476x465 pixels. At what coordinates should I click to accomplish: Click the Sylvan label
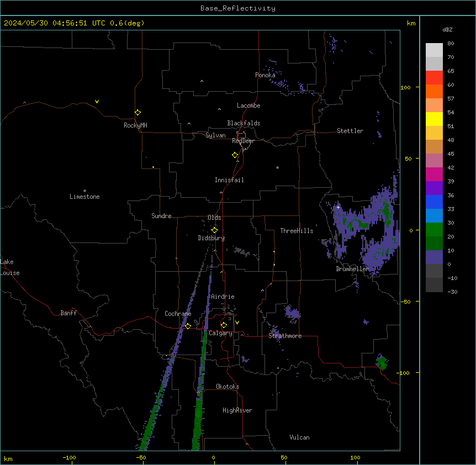click(215, 135)
